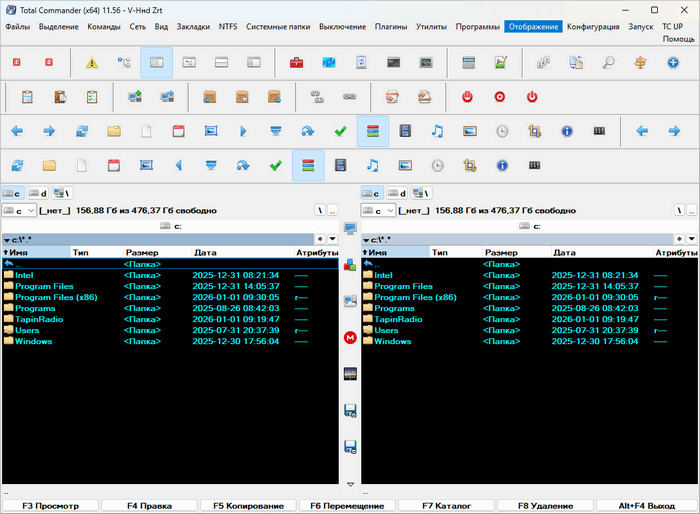Click the wooden signpost icon in top toolbar

[641, 63]
